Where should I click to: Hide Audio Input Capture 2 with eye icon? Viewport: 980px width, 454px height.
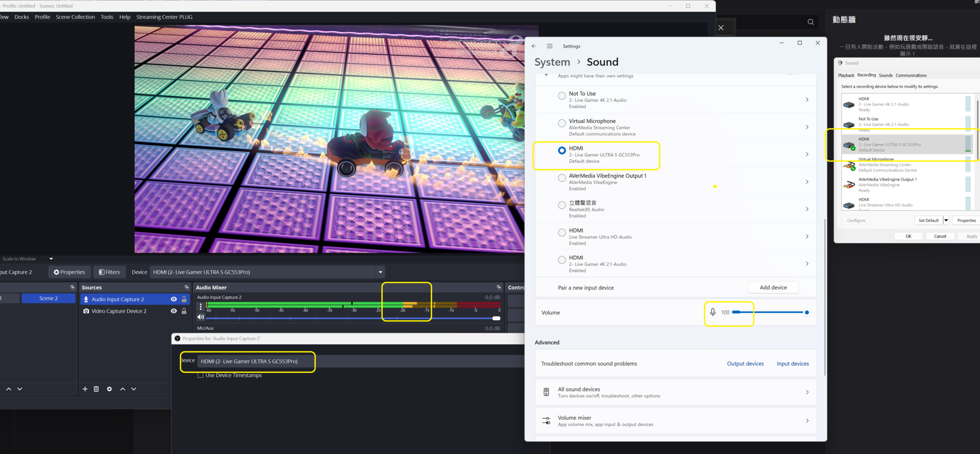tap(174, 299)
